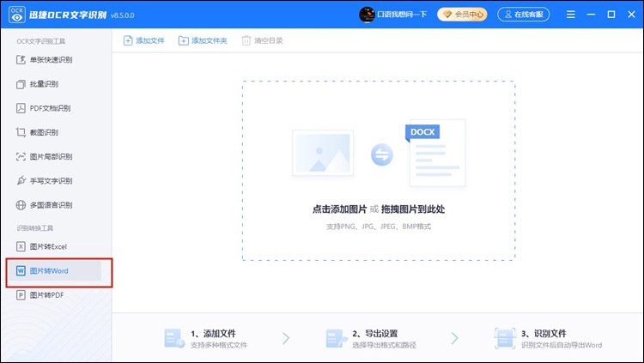Click the 添加文件夹 toolbar label
The width and height of the screenshot is (644, 363).
point(209,40)
